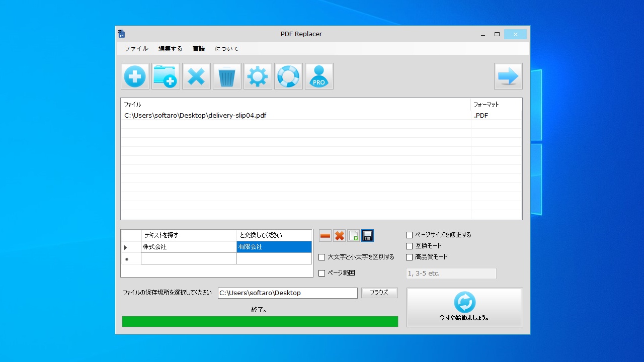Click the 株式会社 search text cell
Viewport: 644px width, 362px height.
[x=189, y=247]
